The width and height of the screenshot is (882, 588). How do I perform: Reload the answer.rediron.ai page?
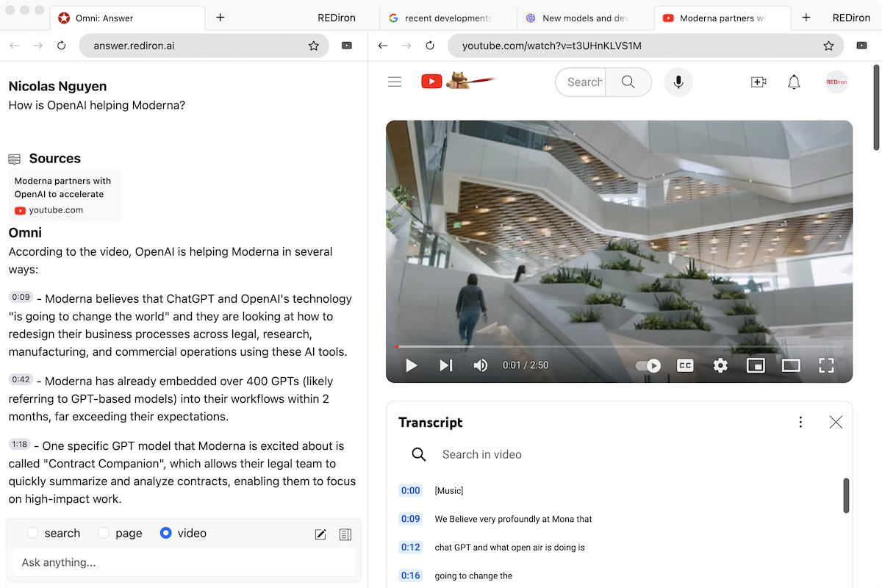click(62, 46)
